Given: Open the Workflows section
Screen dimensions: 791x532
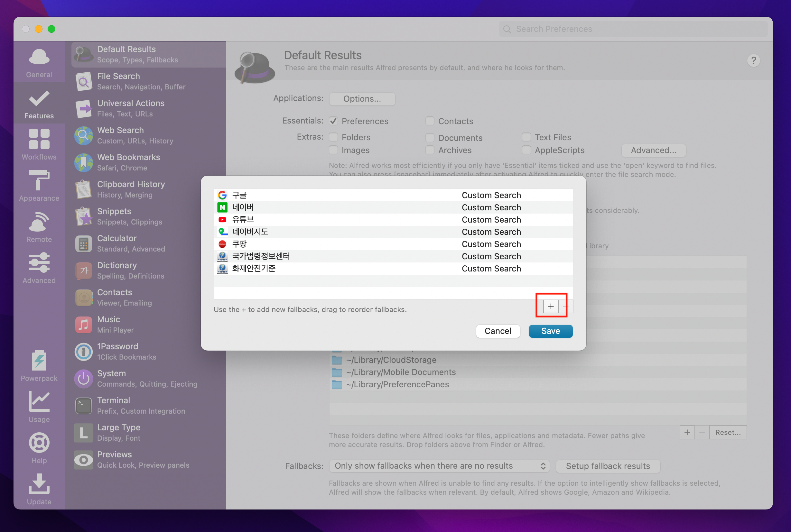Looking at the screenshot, I should pyautogui.click(x=39, y=144).
